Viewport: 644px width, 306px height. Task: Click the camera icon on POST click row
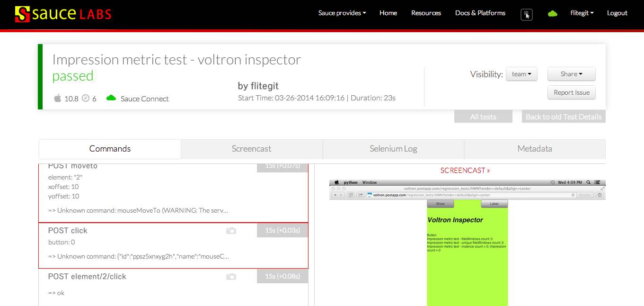click(x=231, y=231)
